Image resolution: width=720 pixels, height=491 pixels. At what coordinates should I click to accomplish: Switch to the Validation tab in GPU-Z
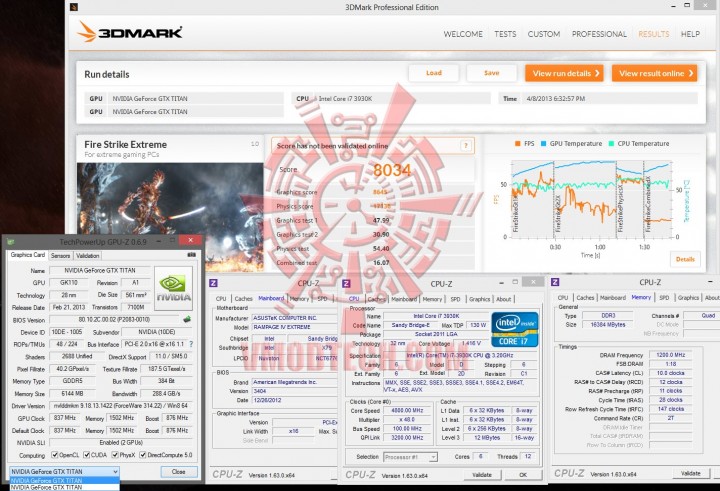click(x=87, y=256)
